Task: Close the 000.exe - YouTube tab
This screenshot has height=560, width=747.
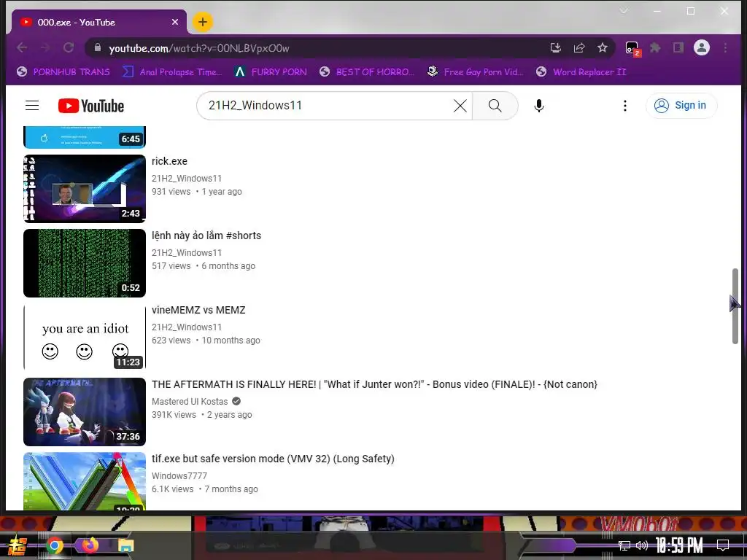Action: 175,22
